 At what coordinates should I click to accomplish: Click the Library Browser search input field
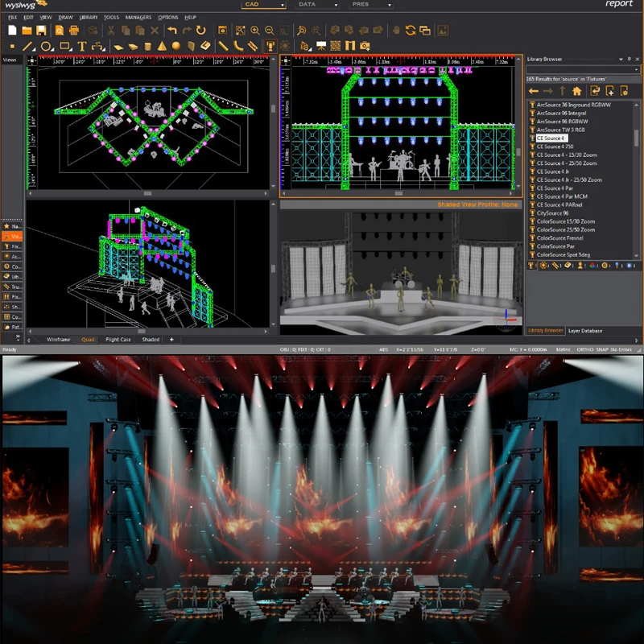coord(580,70)
